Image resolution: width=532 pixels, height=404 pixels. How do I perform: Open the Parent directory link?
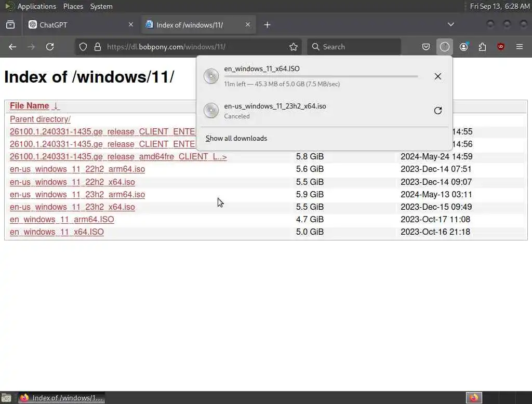pyautogui.click(x=40, y=119)
